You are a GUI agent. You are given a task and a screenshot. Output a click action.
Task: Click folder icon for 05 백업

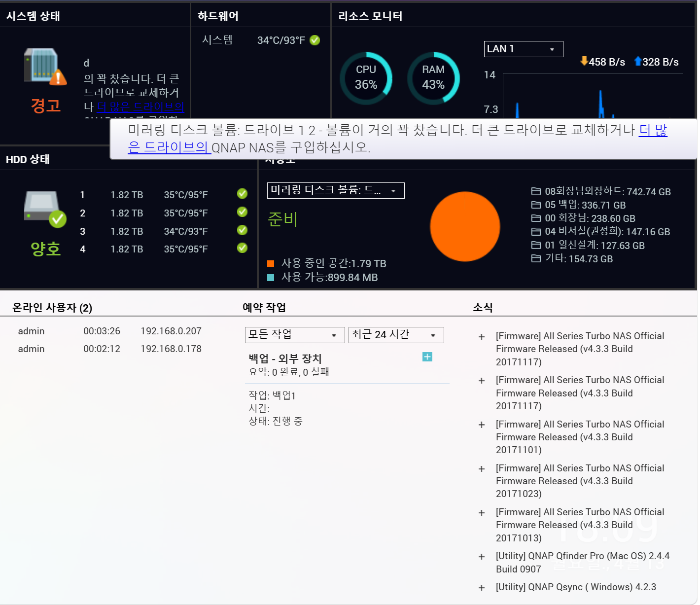536,205
